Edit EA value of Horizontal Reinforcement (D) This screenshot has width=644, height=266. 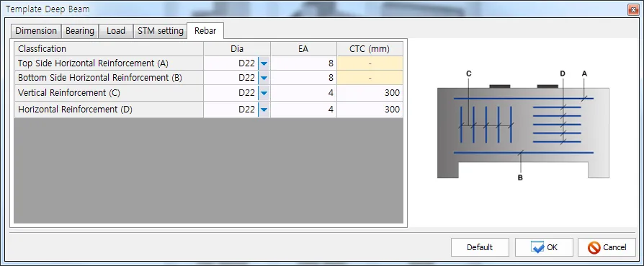304,110
